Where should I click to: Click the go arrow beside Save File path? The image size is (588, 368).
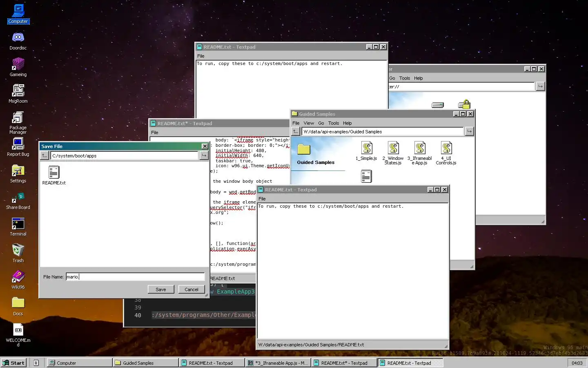click(204, 155)
